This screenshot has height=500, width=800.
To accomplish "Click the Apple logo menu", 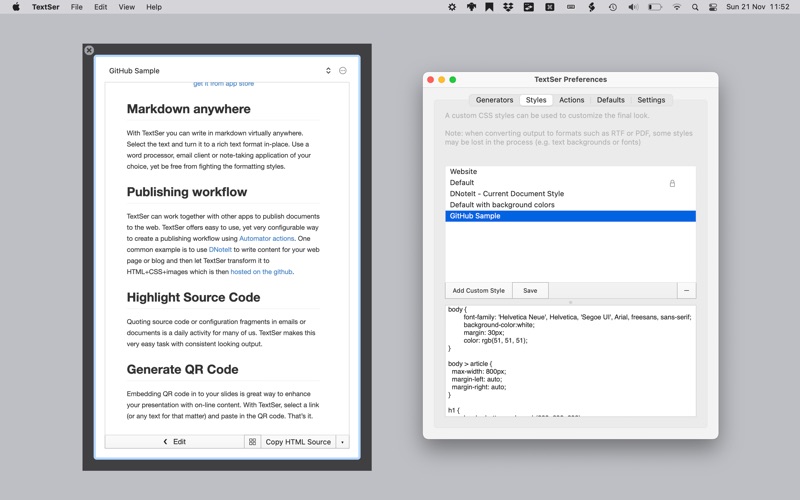I will pyautogui.click(x=16, y=7).
